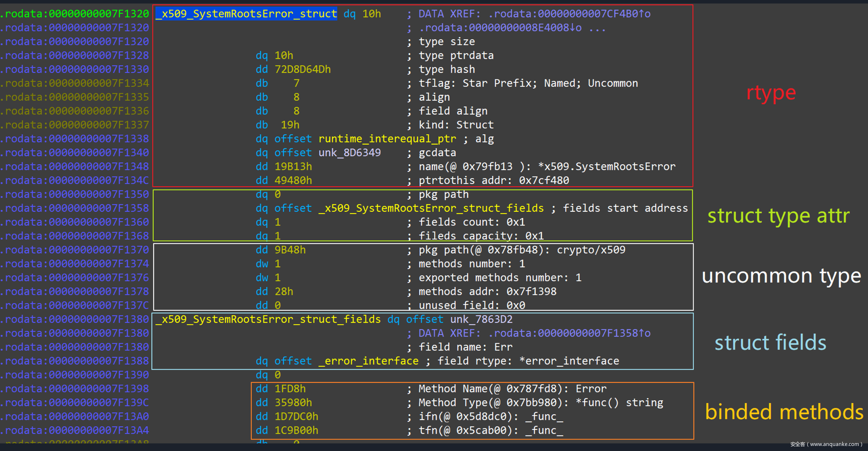Click the red rtype annotation label

click(x=771, y=93)
